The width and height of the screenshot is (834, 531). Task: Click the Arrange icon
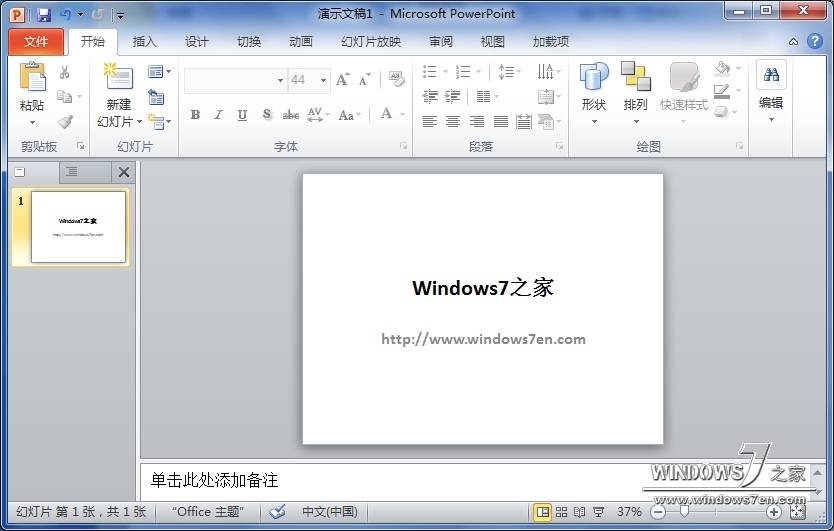click(x=636, y=77)
